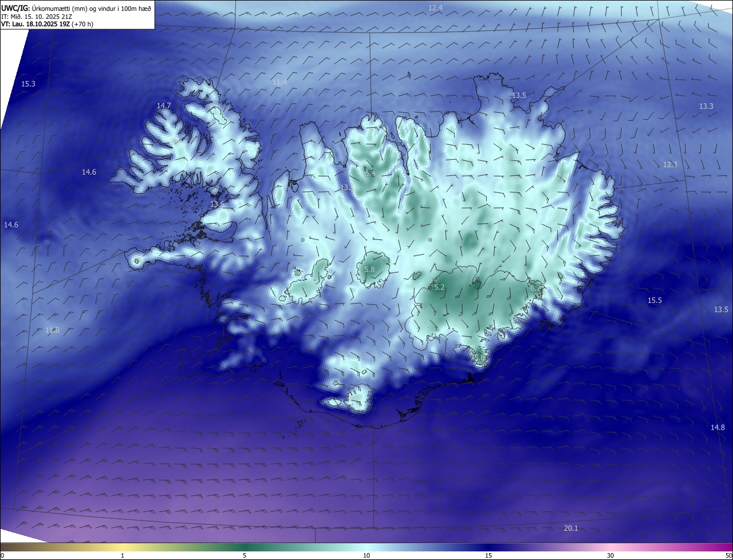The height and width of the screenshot is (560, 733).
Task: Click the 5.2 value label on Vatnajökull
Action: click(x=439, y=287)
